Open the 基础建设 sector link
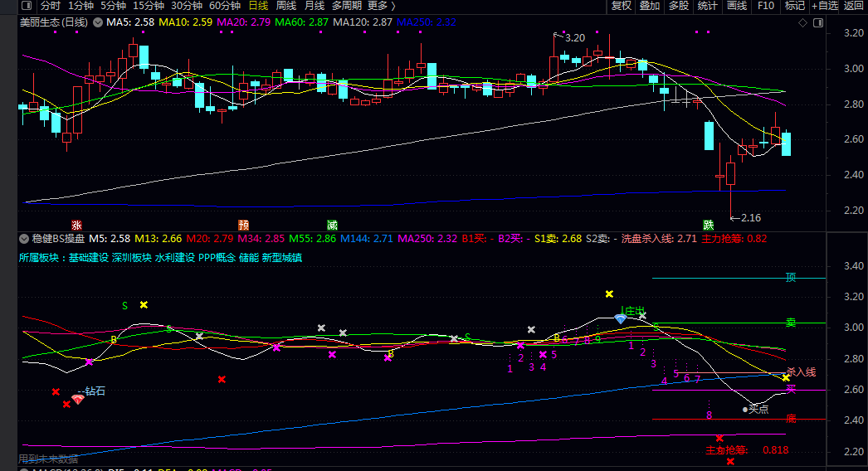 tap(89, 258)
